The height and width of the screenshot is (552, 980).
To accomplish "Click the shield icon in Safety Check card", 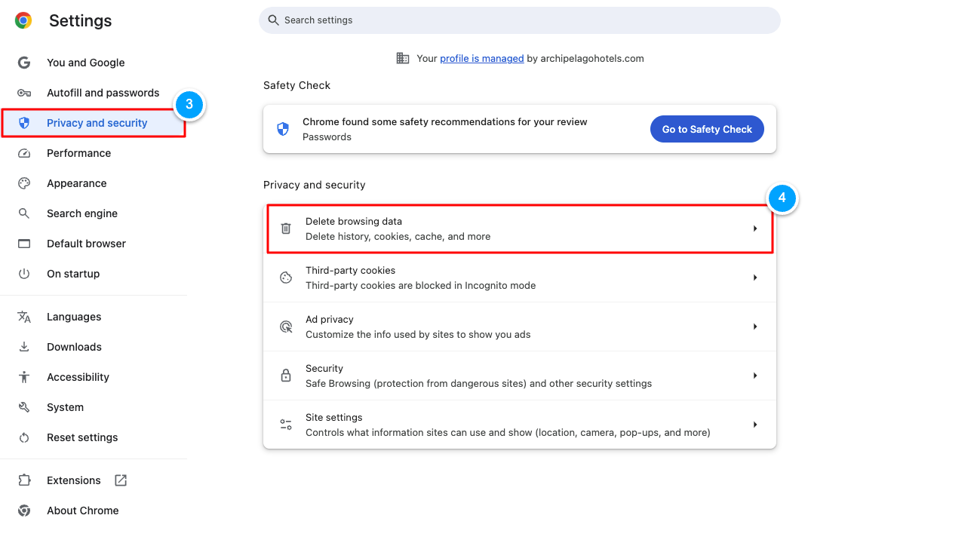I will click(x=283, y=129).
